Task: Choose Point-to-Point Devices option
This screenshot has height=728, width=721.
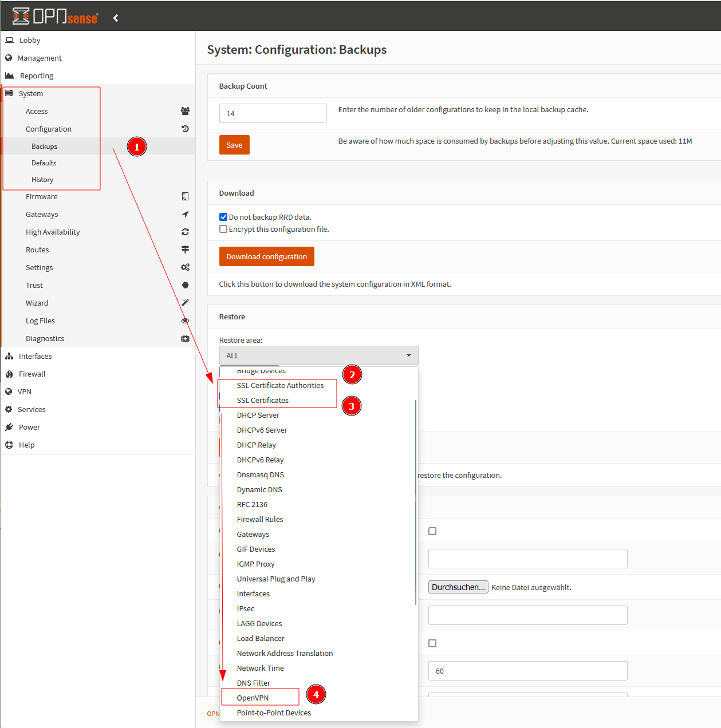Action: point(274,713)
